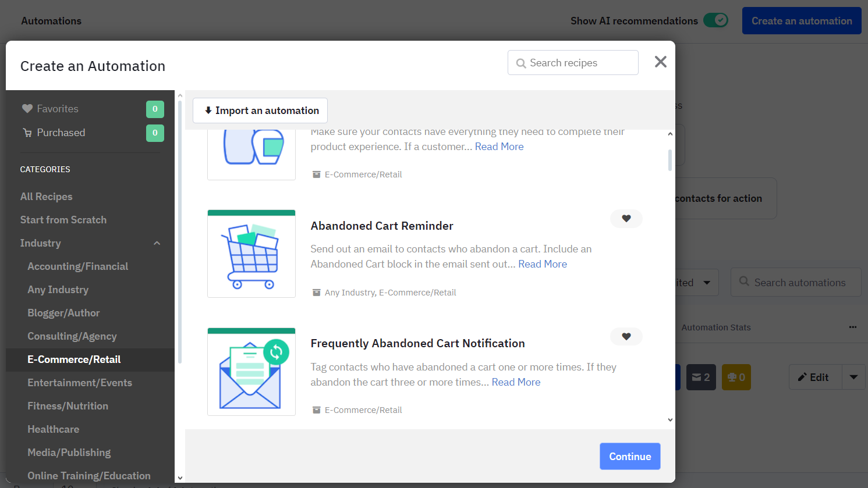Click the email sends stat icon showing 2
The width and height of the screenshot is (868, 488).
(x=701, y=377)
